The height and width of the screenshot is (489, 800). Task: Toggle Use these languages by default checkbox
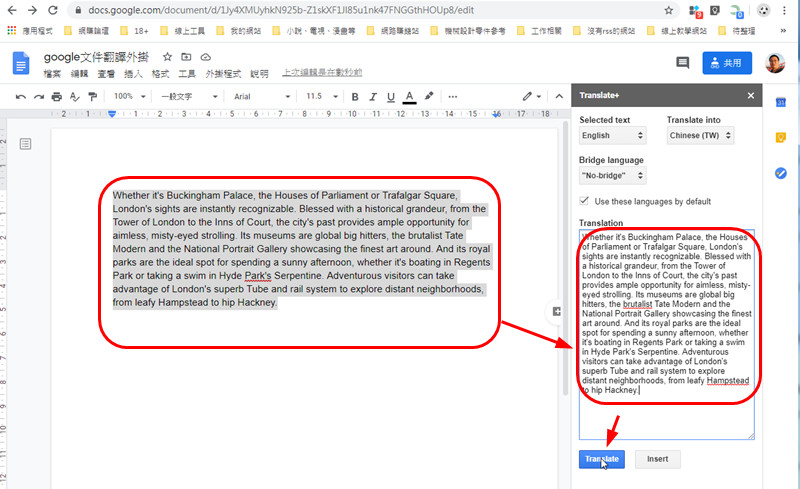coord(585,201)
